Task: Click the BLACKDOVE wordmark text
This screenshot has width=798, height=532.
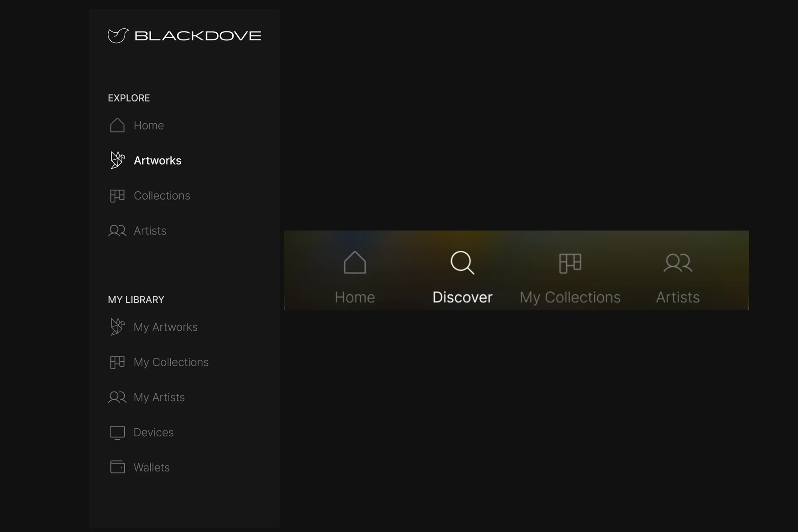Action: pyautogui.click(x=198, y=36)
